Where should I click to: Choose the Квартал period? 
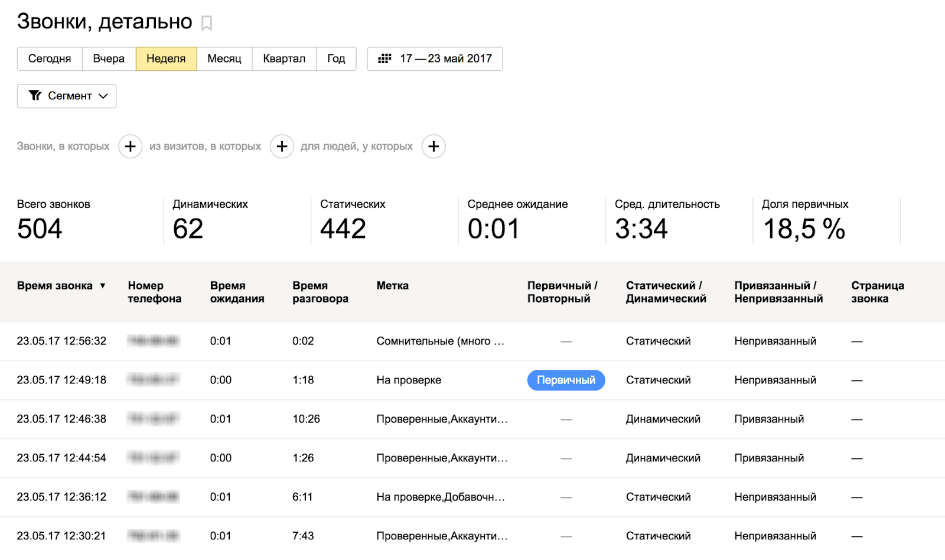[284, 58]
